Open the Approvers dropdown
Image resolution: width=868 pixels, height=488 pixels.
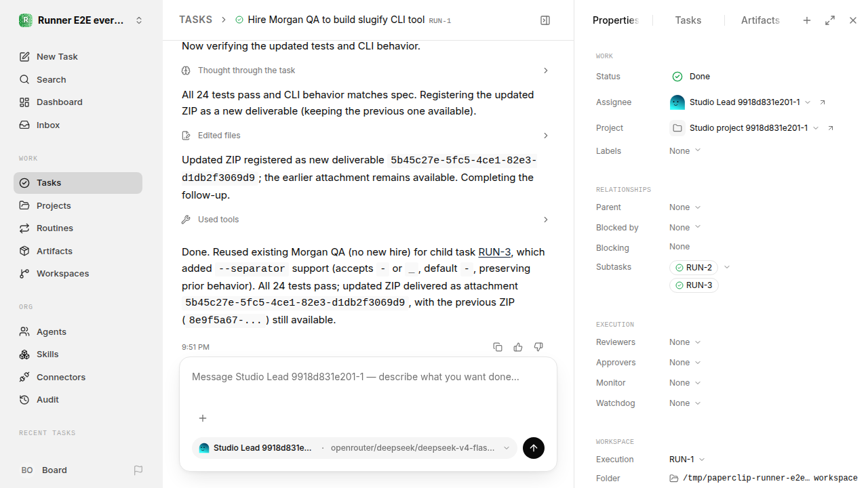685,363
